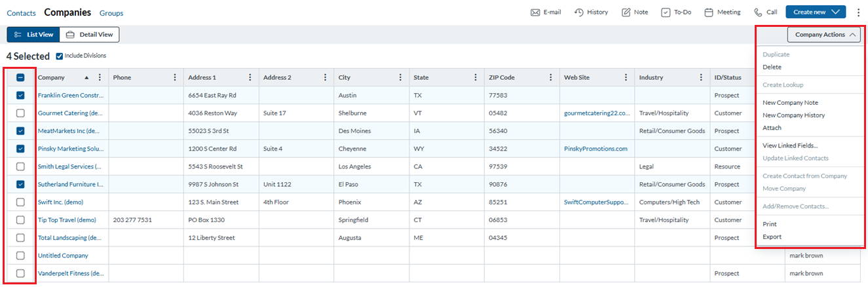Open Web Site column options menu
Screen dimensions: 868x287
point(626,77)
